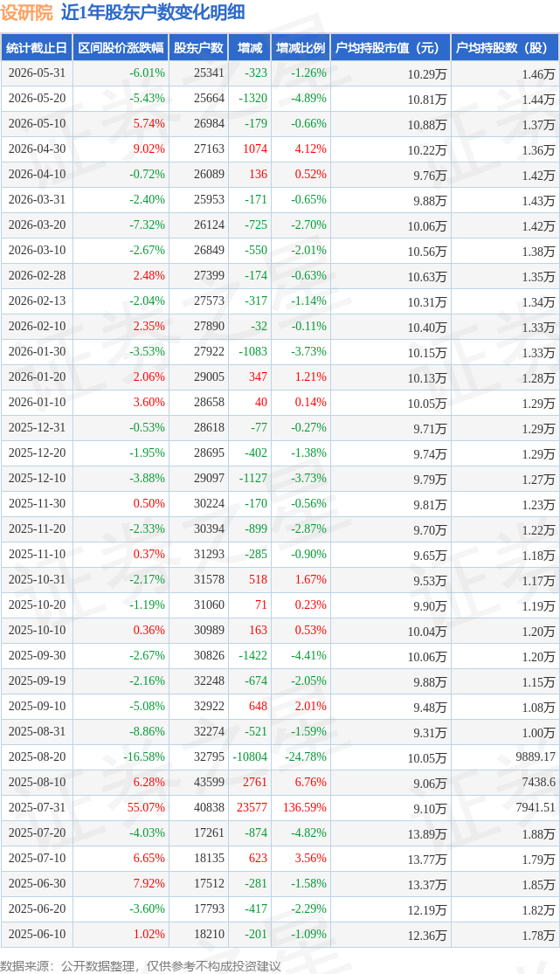Click the 设研院 stock name in title
The height and width of the screenshot is (974, 560).
(27, 12)
